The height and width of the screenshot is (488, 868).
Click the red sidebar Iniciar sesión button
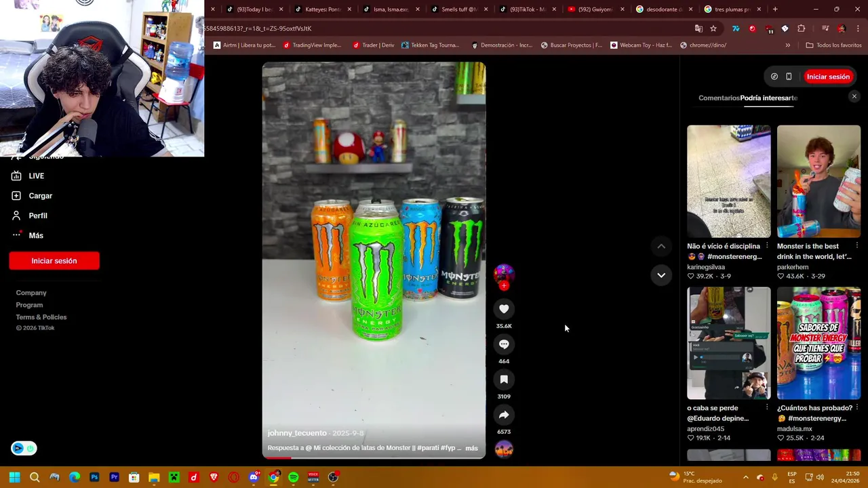(x=54, y=261)
